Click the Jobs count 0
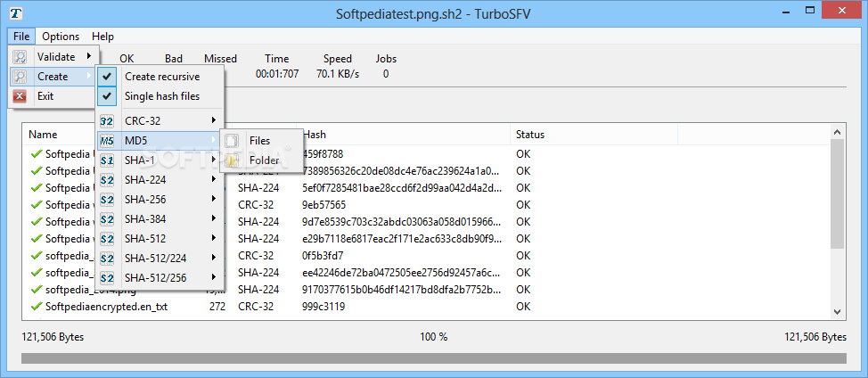Viewport: 868px width, 378px height. 386,74
